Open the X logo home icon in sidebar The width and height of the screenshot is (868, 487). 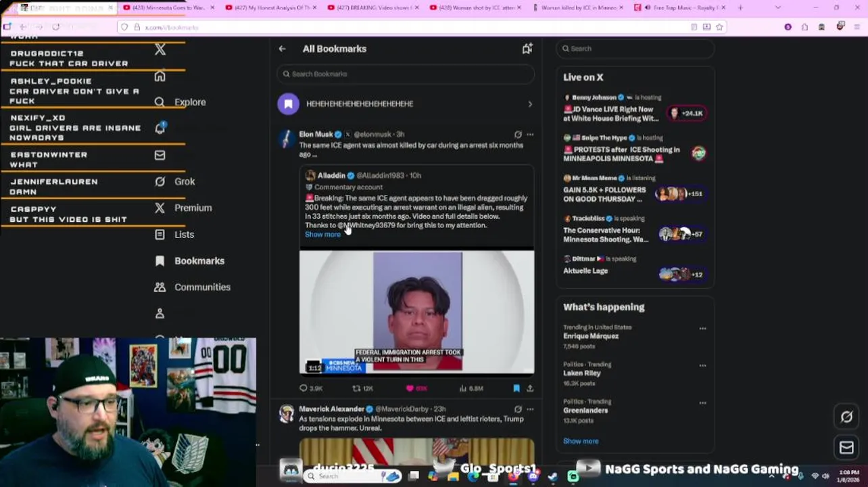coord(160,49)
